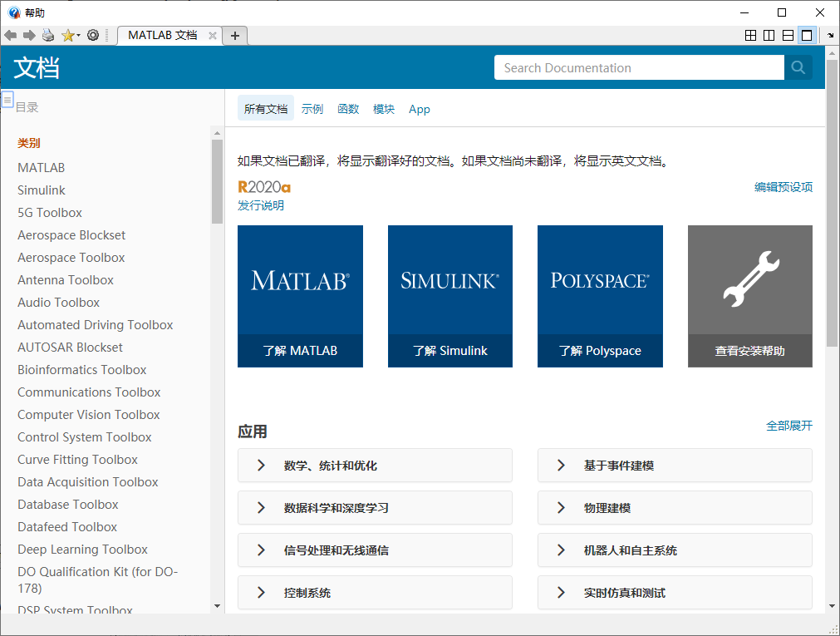Open Aerospace Blockset in the sidebar

coord(71,235)
